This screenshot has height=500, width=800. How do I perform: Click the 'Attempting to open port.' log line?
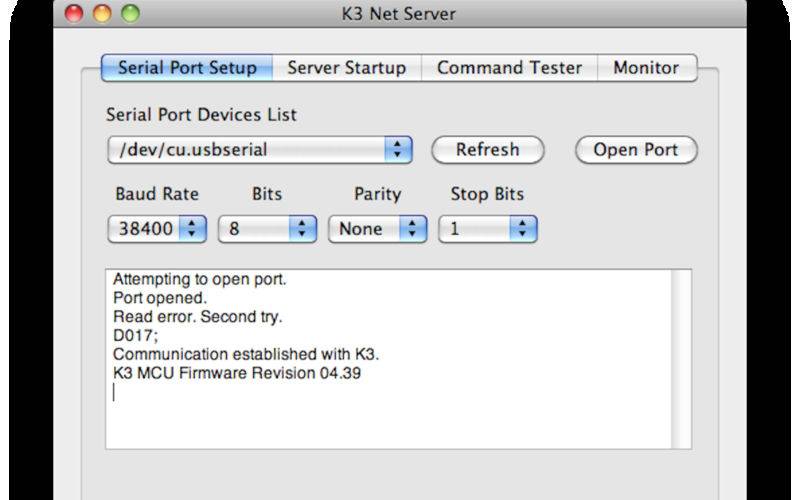199,280
